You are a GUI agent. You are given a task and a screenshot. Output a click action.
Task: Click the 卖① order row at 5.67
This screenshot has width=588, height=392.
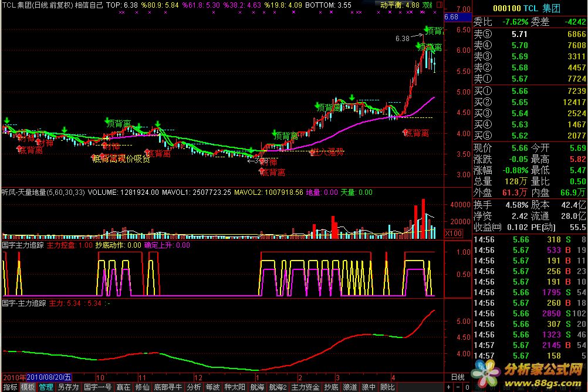coord(529,79)
